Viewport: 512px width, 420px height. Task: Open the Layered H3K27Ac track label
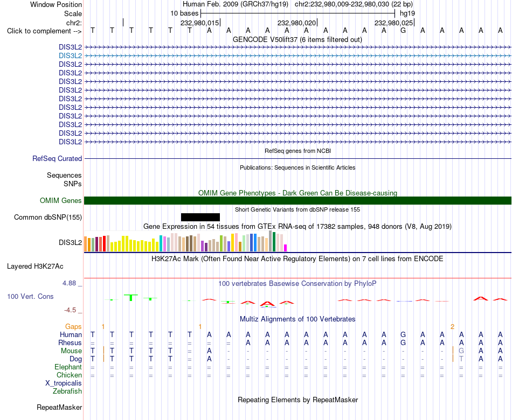point(35,267)
